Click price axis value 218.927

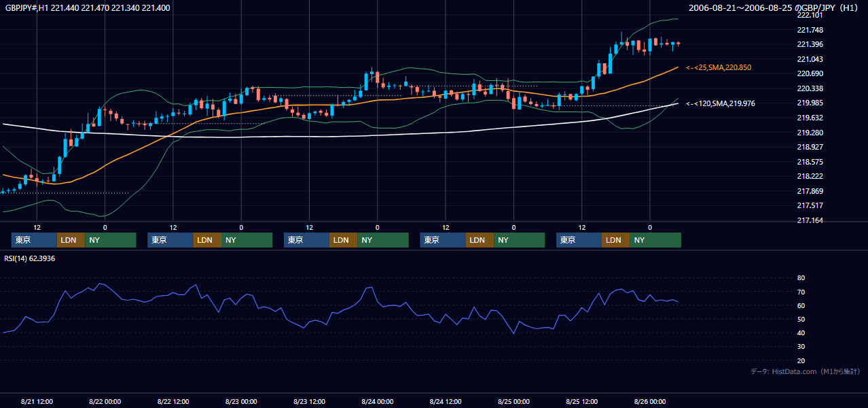pyautogui.click(x=809, y=147)
